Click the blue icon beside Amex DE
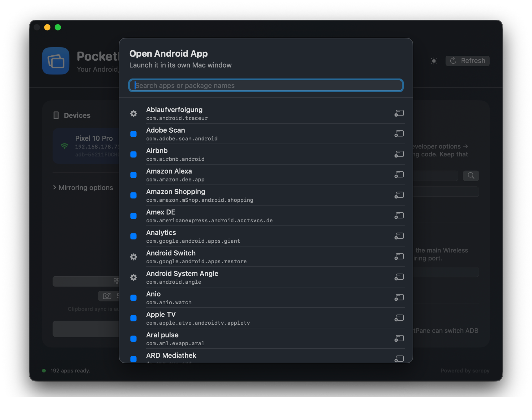Screen dimensions: 532x420 134,216
